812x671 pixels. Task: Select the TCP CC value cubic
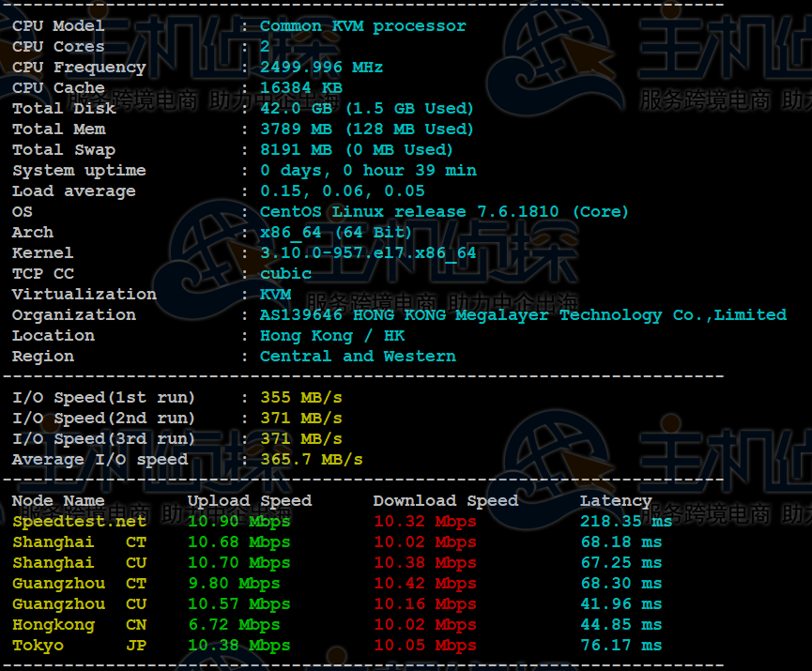tap(285, 274)
